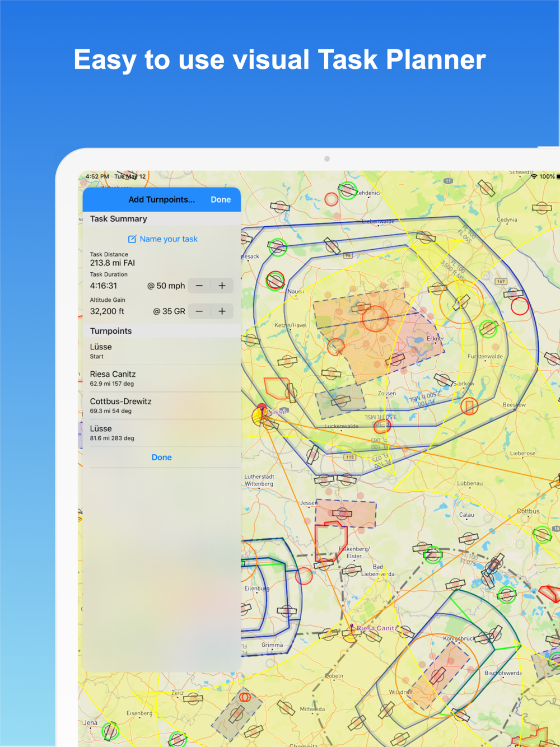Image resolution: width=560 pixels, height=747 pixels.
Task: Select the final Lüsse finish turnpoint row
Action: tap(162, 433)
